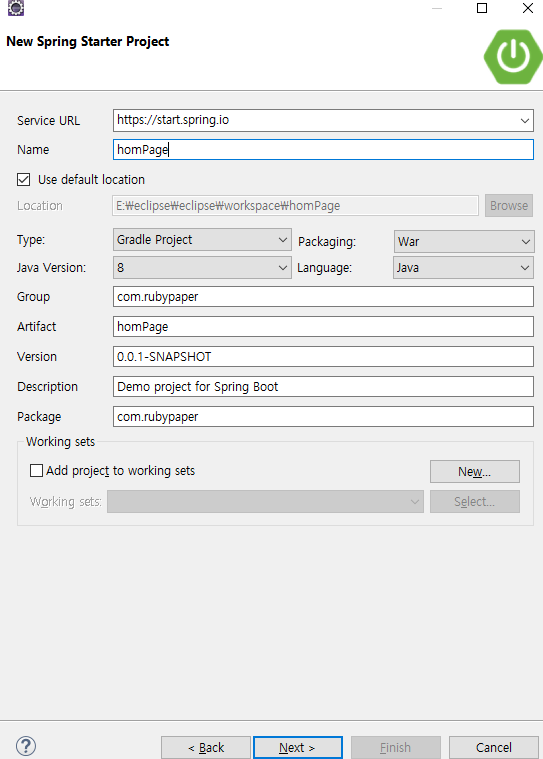Screen dimensions: 543x759
Task: Close the dialog with the X button
Action: tap(528, 8)
